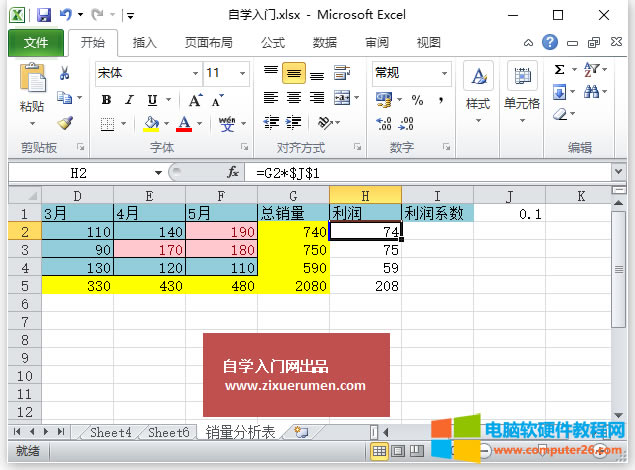Toggle bold formatting
This screenshot has width=635, height=470.
107,100
